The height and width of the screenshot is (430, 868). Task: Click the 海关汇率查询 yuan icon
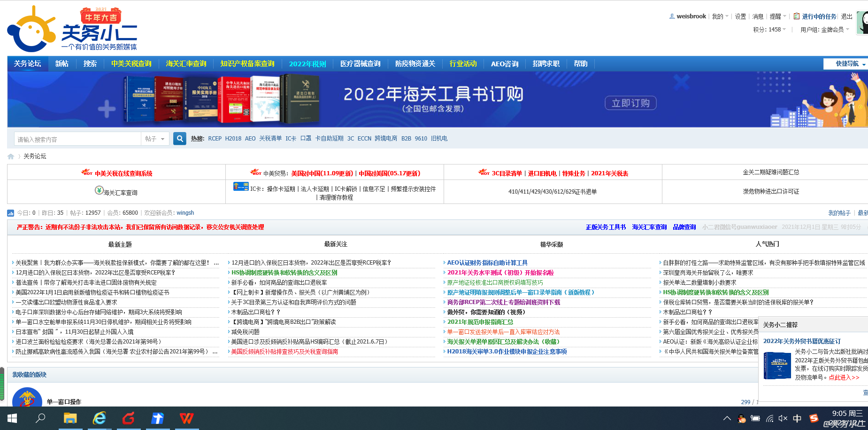click(x=99, y=190)
